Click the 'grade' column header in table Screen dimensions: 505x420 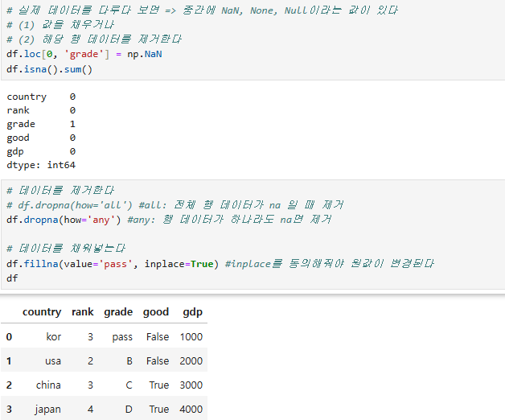coord(118,312)
